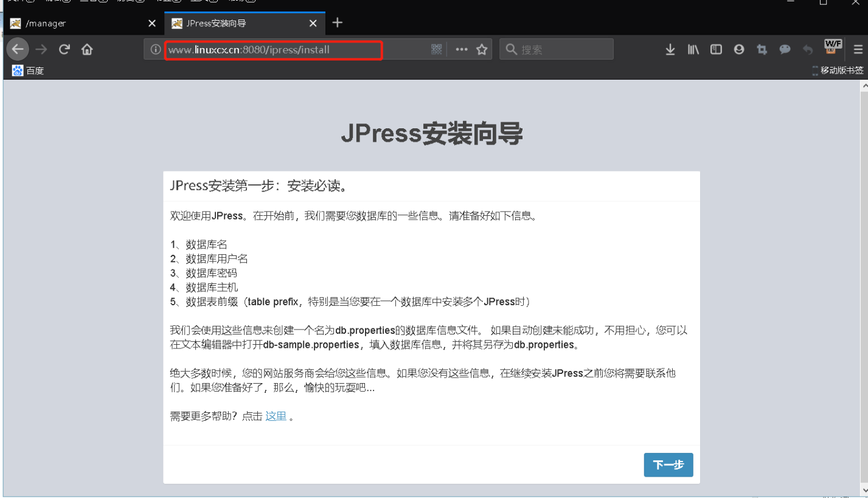The height and width of the screenshot is (498, 868).
Task: Click the page scrollbar up arrow
Action: point(864,86)
